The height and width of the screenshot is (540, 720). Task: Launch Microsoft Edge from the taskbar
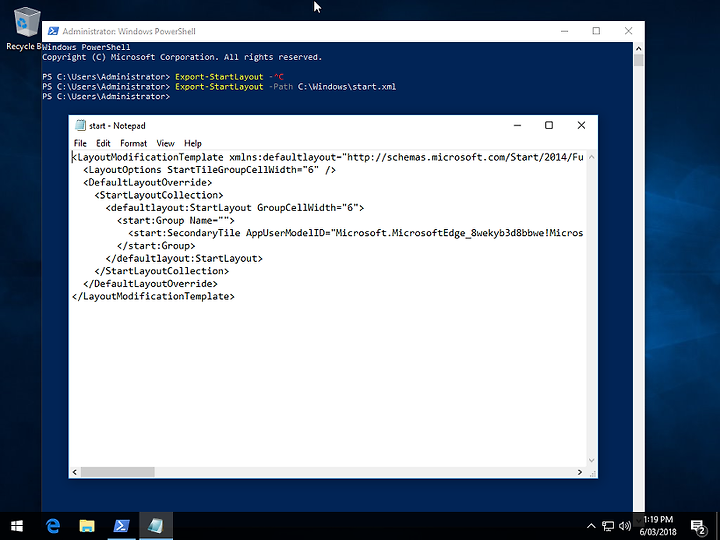click(53, 526)
